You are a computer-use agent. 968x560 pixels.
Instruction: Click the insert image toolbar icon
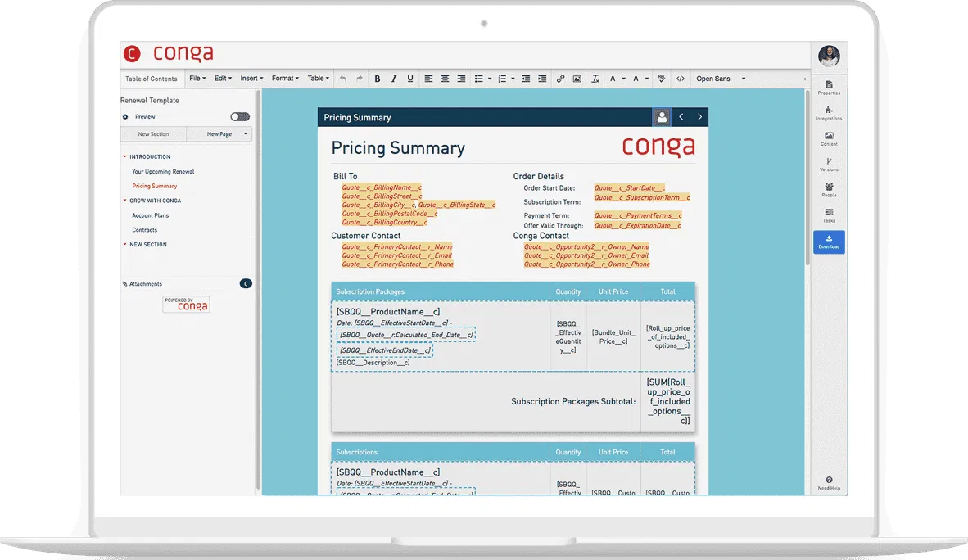(577, 79)
